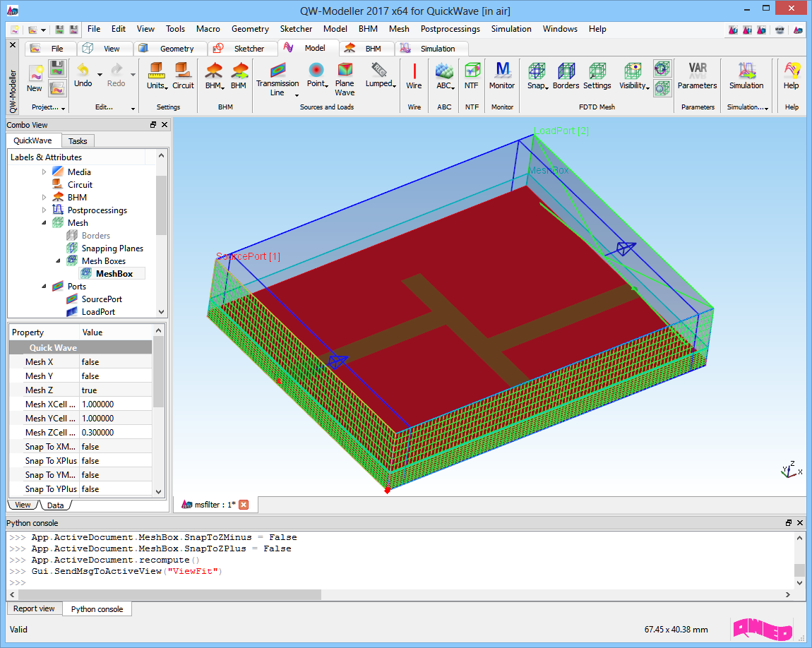Viewport: 812px width, 648px height.
Task: Click the Labels & Attributes header
Action: [x=46, y=157]
